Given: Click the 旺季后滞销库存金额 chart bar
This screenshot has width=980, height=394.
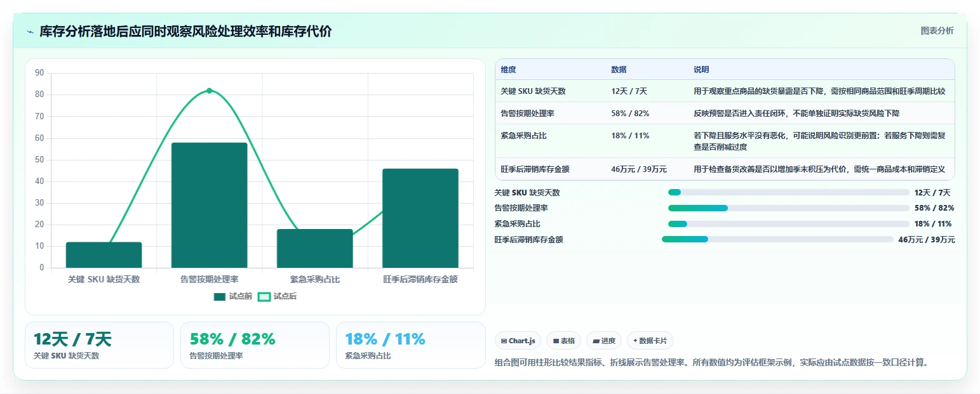Looking at the screenshot, I should [x=420, y=218].
